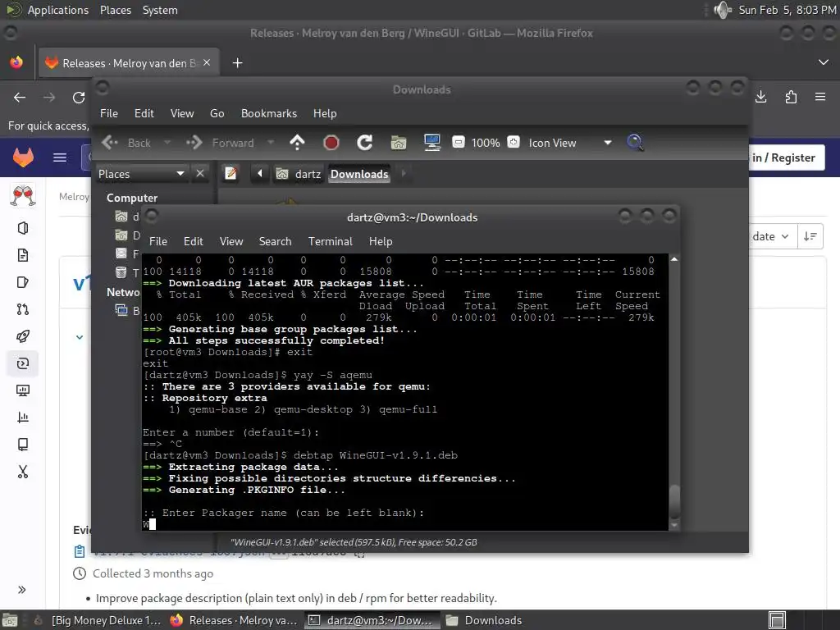Click the GitLab fox logo
This screenshot has width=840, height=630.
[23, 157]
